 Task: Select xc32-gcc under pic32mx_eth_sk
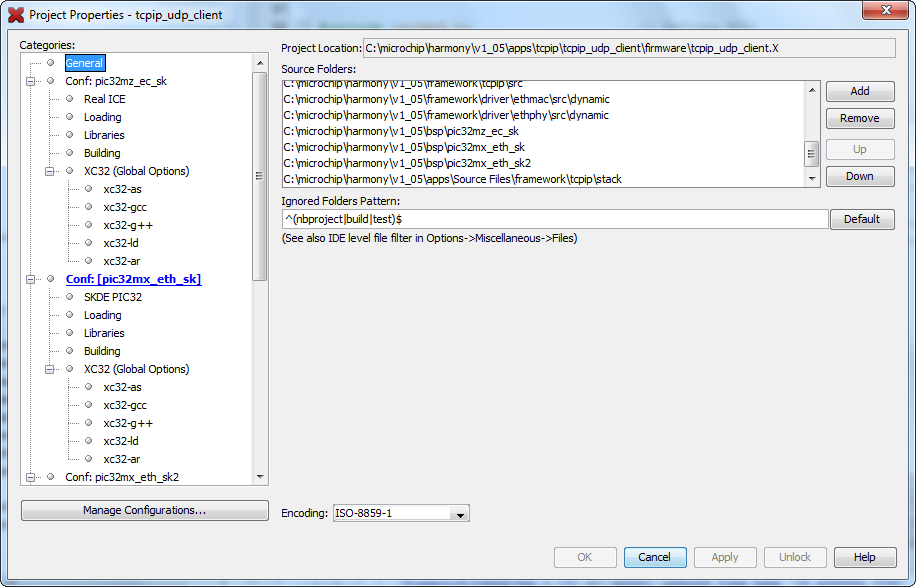[x=124, y=405]
